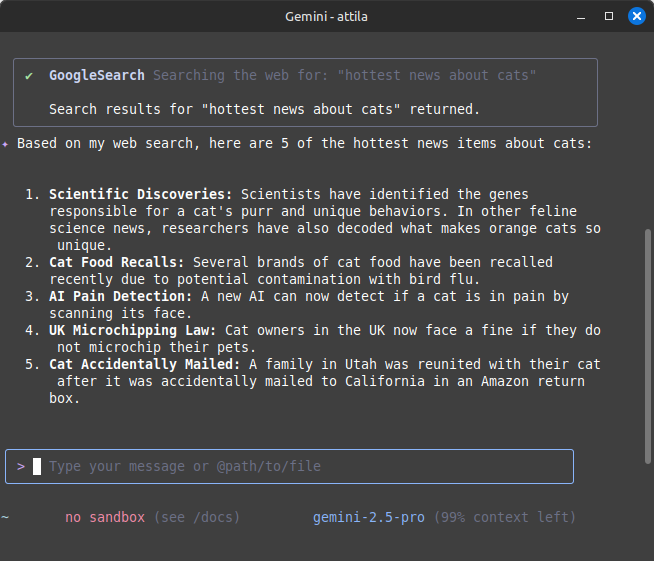654x561 pixels.
Task: Click 'Based on my web search' intro line
Action: (304, 143)
